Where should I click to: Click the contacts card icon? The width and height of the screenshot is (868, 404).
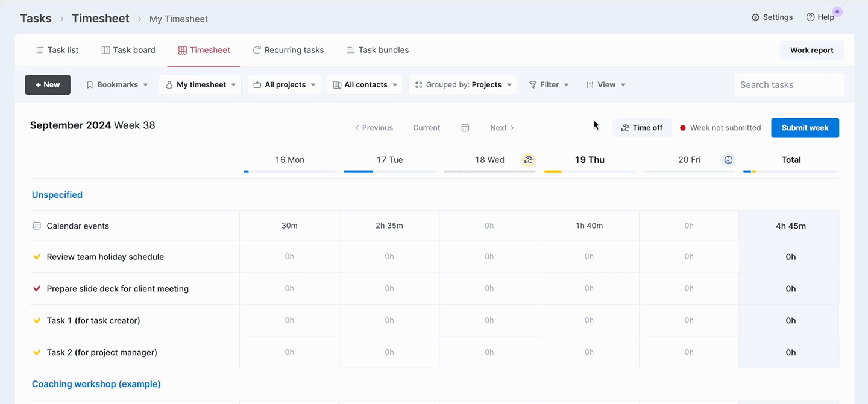[x=337, y=85]
